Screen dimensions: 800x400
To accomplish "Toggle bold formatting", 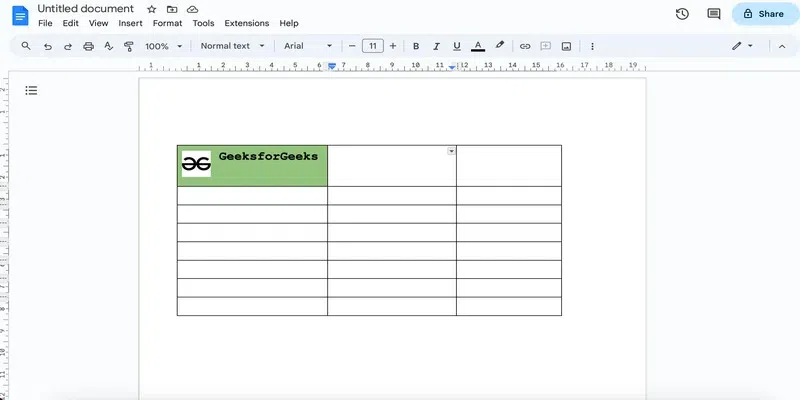I will coord(416,46).
